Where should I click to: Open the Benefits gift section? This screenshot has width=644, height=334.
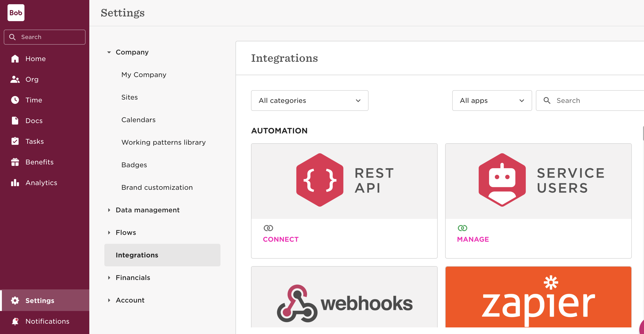click(x=39, y=162)
